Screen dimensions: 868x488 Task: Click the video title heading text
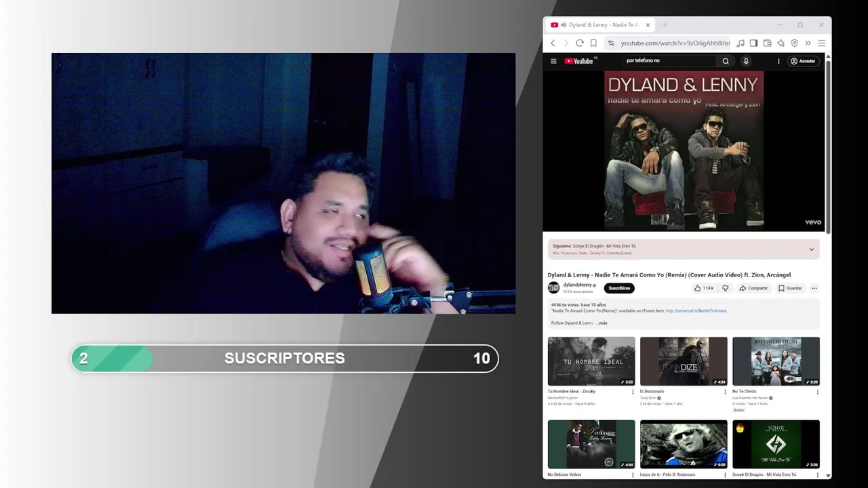pos(669,274)
